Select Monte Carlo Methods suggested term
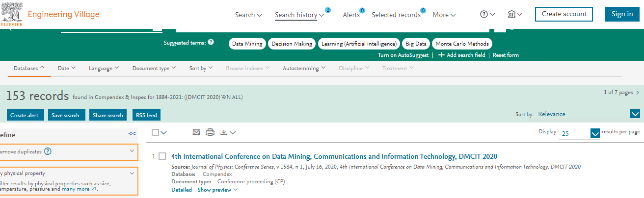Viewport: 644px width, 198px height. (462, 44)
